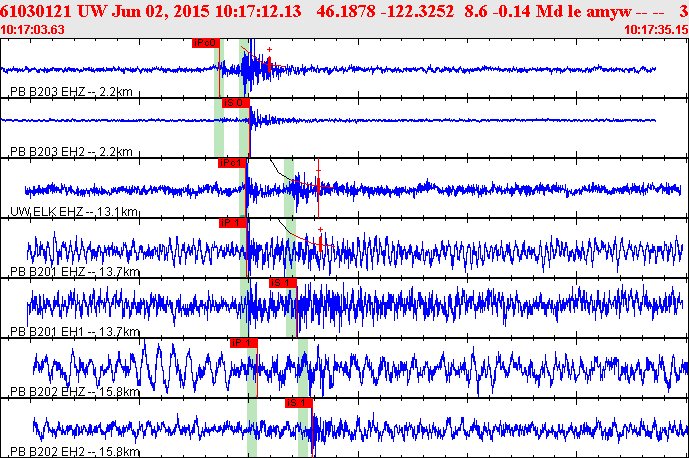Select the PB B203 EH2 trace label
Image resolution: width=689 pixels, height=458 pixels.
[x=70, y=152]
